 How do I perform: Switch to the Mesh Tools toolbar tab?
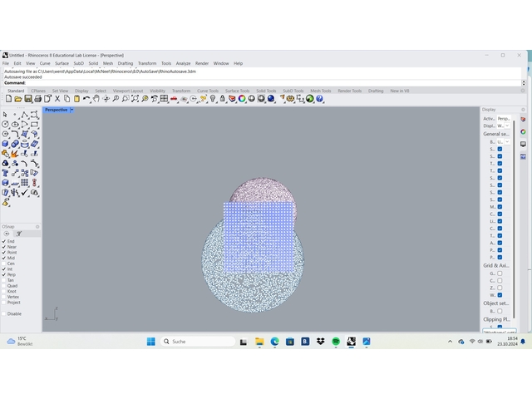pyautogui.click(x=321, y=91)
